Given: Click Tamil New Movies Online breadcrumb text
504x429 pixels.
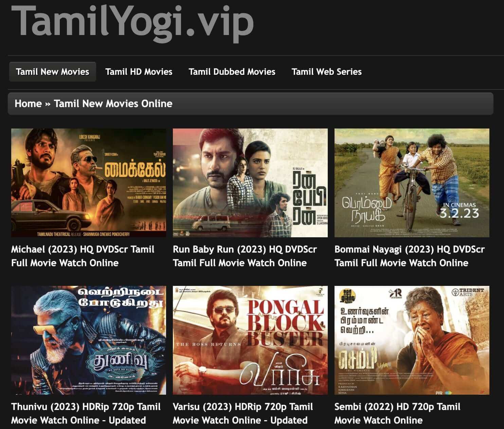Looking at the screenshot, I should [113, 103].
